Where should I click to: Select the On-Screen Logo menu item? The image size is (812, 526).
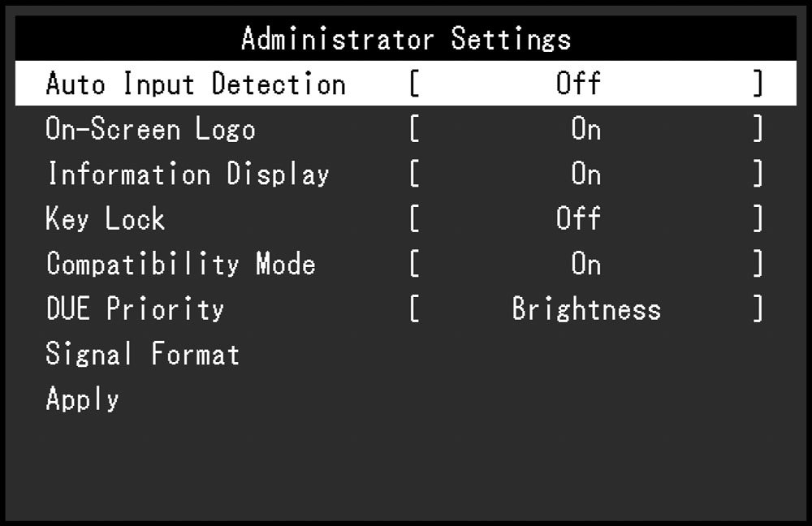(151, 128)
